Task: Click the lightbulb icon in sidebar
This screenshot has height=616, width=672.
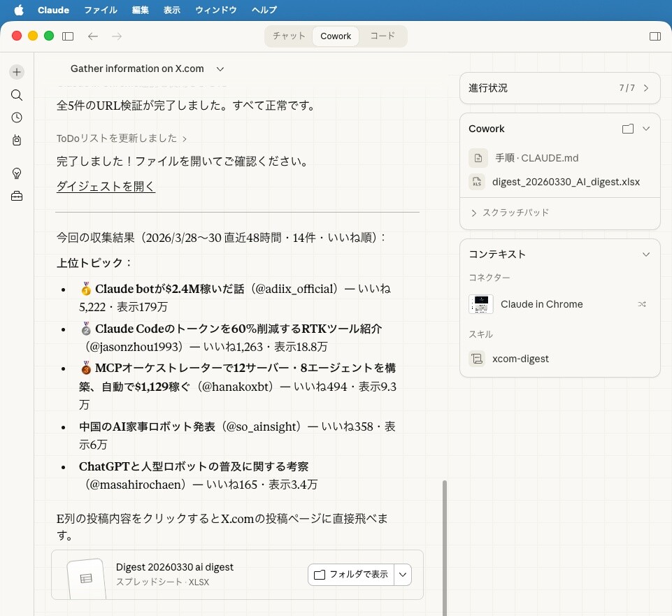Action: [x=17, y=173]
